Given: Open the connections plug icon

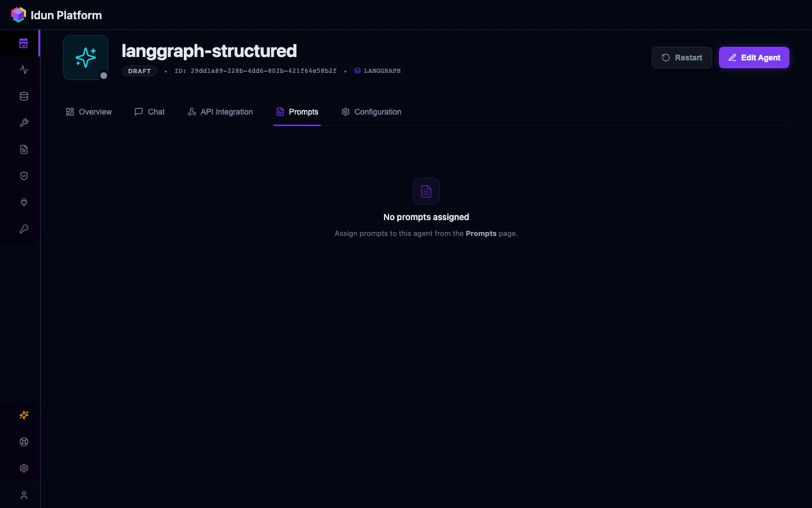Looking at the screenshot, I should click(24, 202).
